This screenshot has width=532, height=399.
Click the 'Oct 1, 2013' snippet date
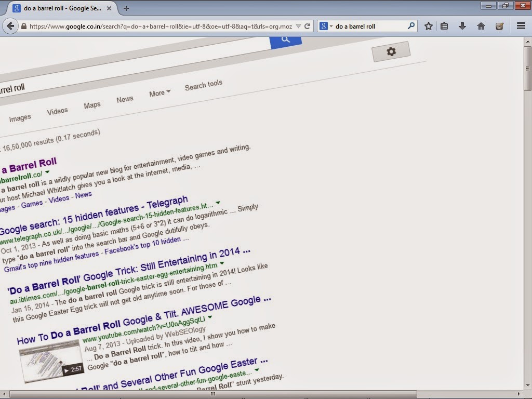click(18, 249)
